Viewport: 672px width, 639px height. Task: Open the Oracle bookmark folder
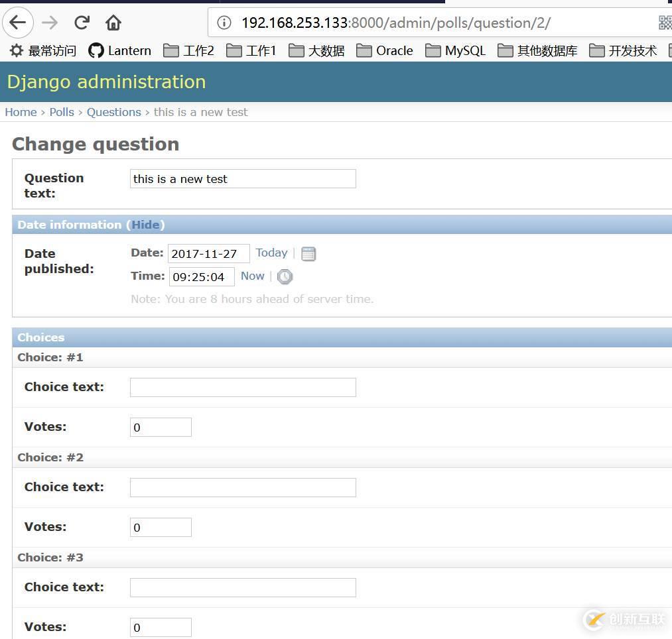(x=385, y=50)
